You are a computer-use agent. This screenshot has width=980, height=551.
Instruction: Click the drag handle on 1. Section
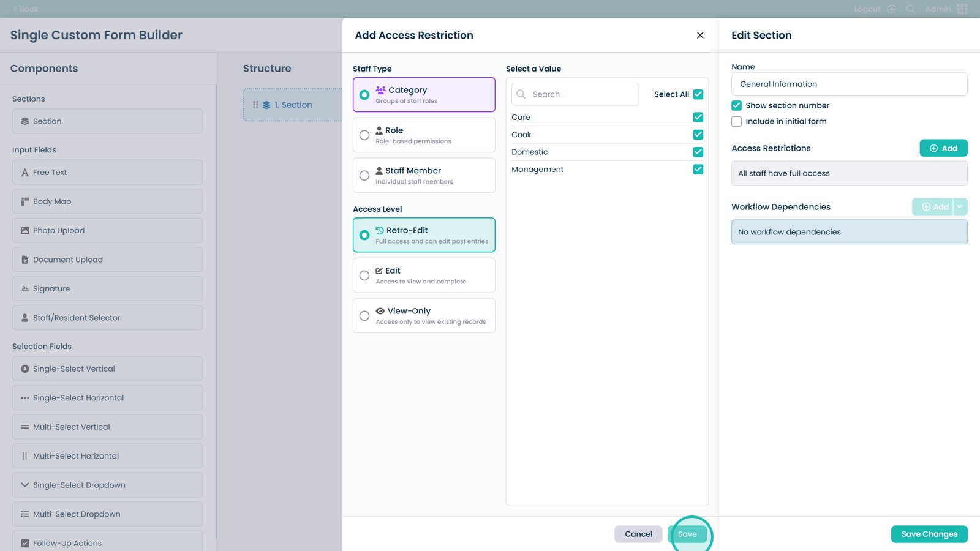(x=255, y=105)
